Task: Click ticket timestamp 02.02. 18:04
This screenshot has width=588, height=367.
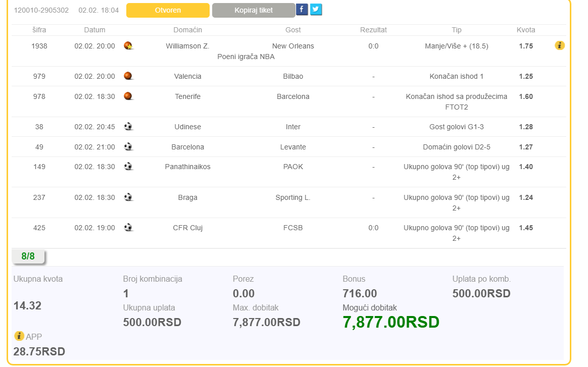Action: 99,10
